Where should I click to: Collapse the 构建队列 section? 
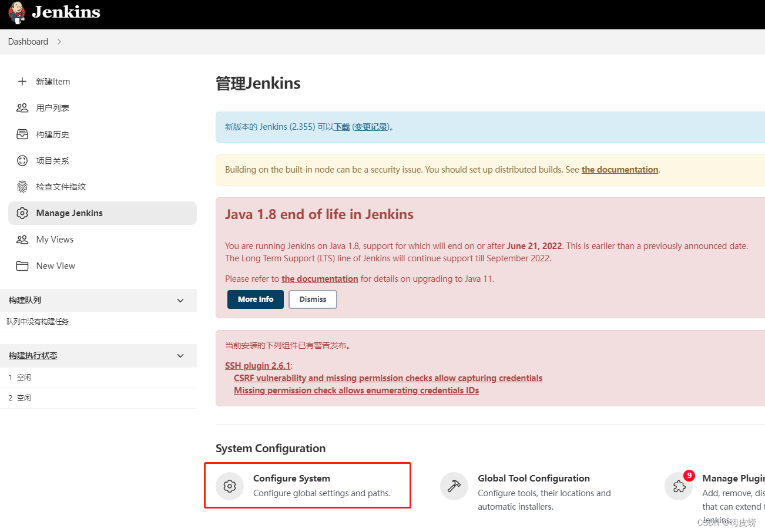click(x=180, y=300)
